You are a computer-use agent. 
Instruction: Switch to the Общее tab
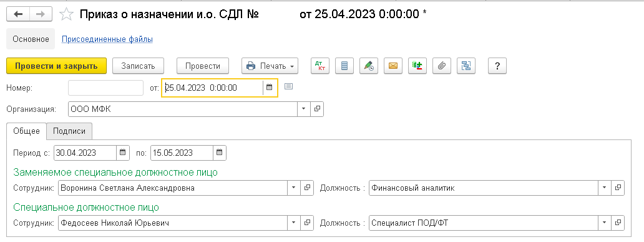27,131
